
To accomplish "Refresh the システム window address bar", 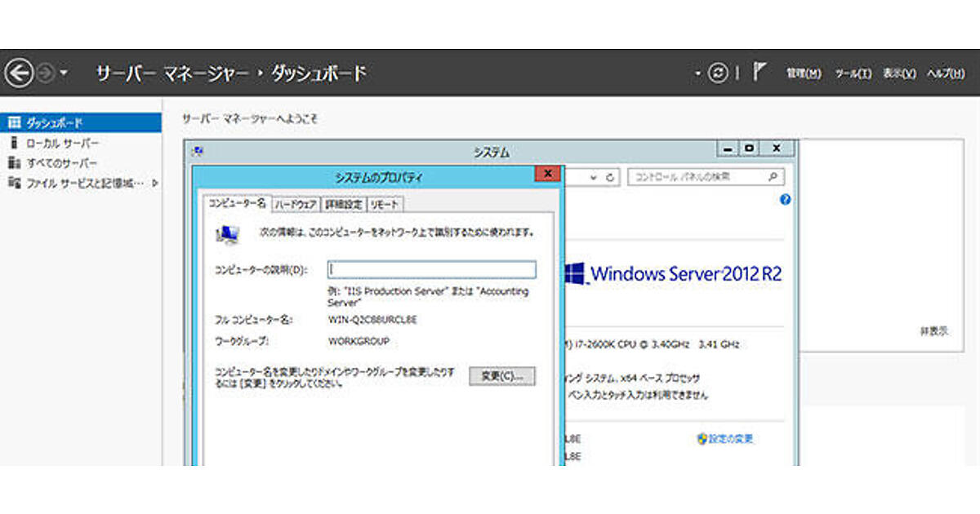I will 611,176.
